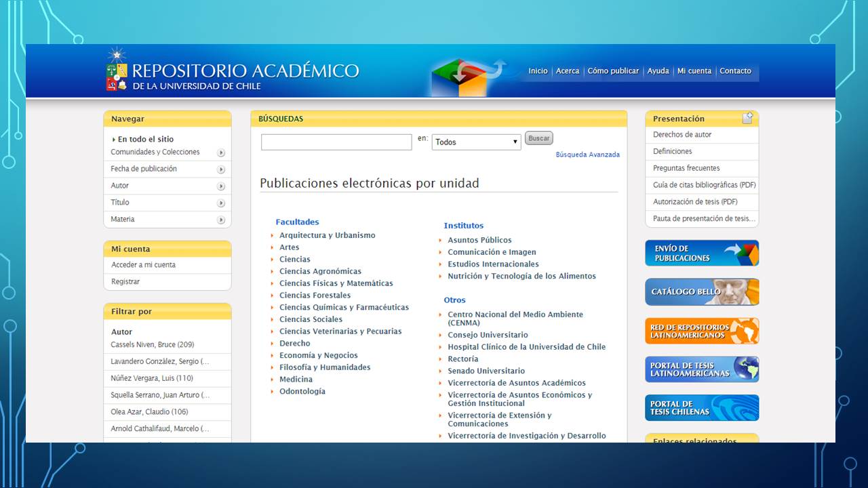Open Ciencias Veterinarias y Pecuarias link

340,331
